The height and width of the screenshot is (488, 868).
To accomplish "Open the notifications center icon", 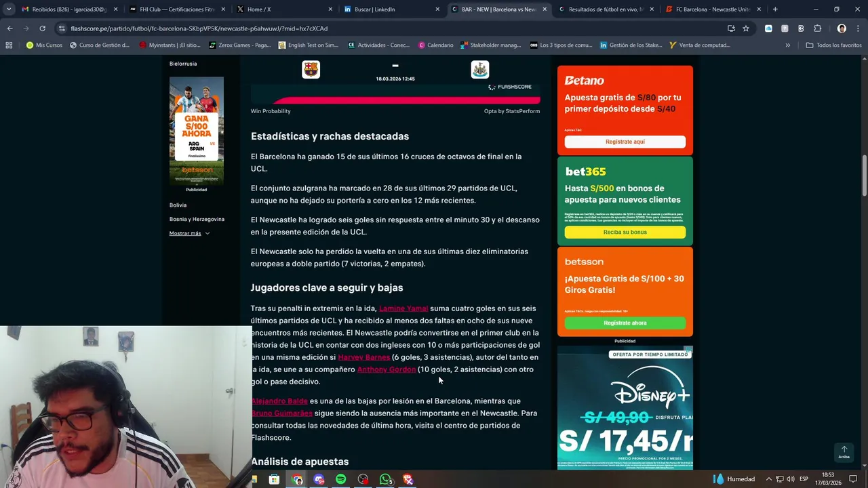I will click(x=853, y=479).
